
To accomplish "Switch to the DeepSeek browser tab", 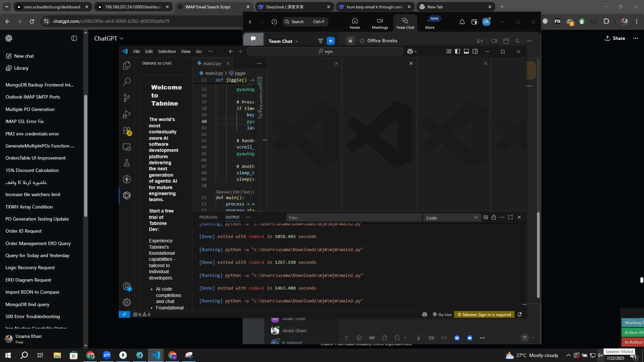I will tap(294, 7).
